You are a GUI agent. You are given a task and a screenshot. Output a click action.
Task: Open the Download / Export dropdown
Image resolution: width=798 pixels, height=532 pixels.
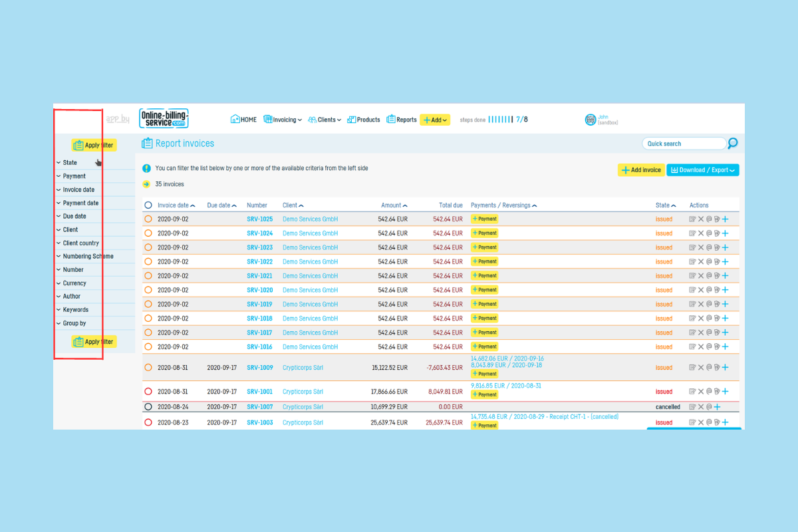tap(703, 170)
